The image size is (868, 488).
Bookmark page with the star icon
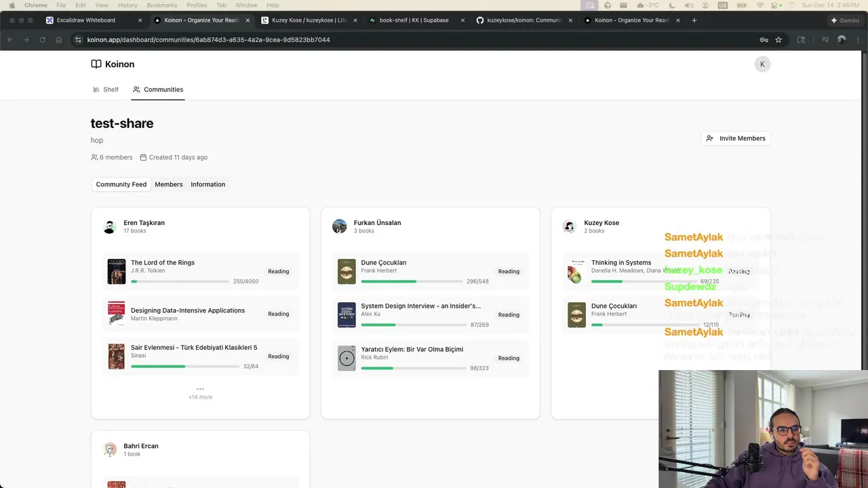[x=778, y=40]
